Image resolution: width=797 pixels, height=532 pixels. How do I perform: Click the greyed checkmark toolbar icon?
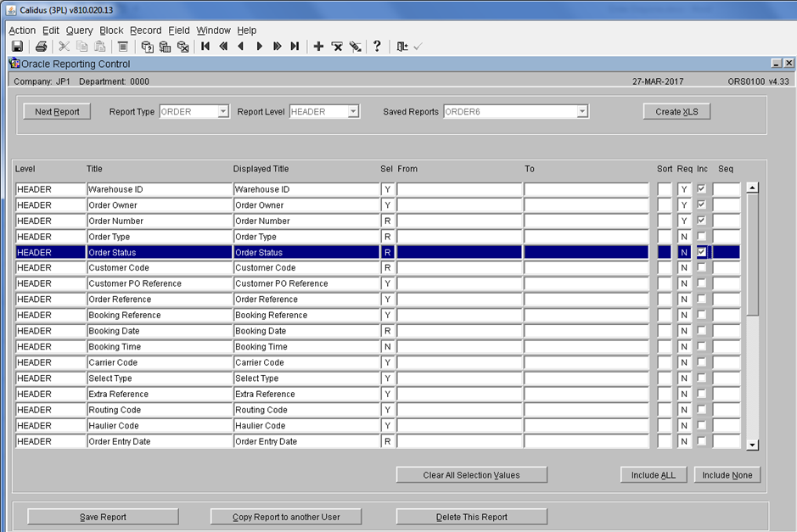pyautogui.click(x=418, y=47)
